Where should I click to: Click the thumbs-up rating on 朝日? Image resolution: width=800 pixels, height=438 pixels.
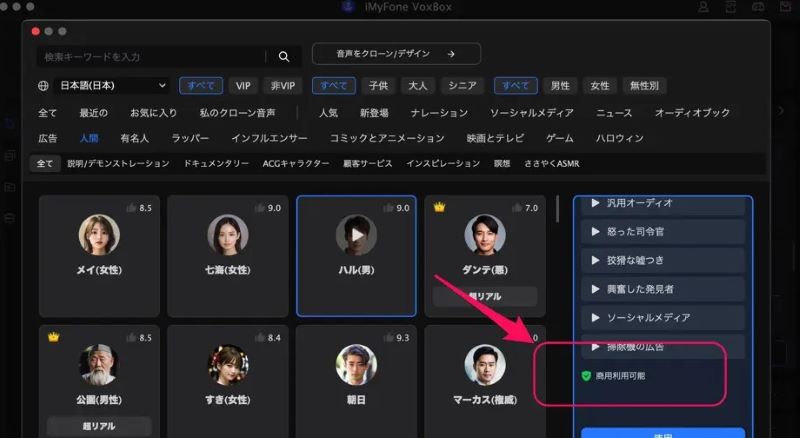click(389, 337)
